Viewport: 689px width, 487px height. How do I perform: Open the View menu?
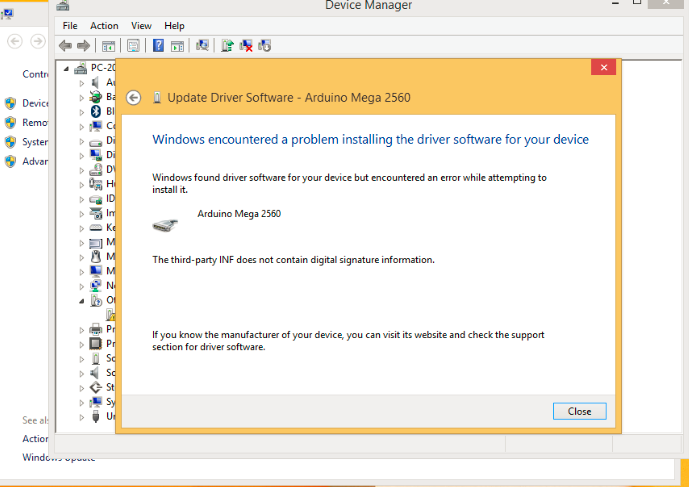pyautogui.click(x=141, y=25)
